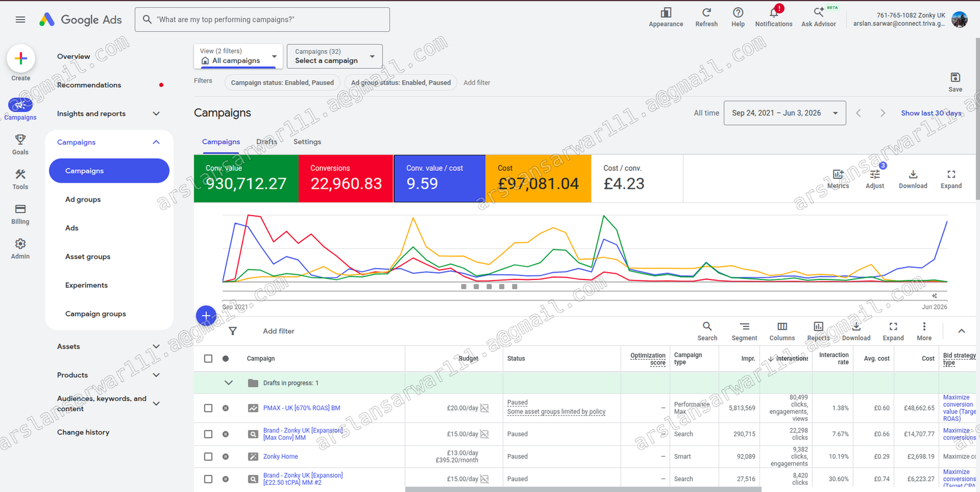
Task: Select the red Conversions scorecard
Action: [x=346, y=178]
